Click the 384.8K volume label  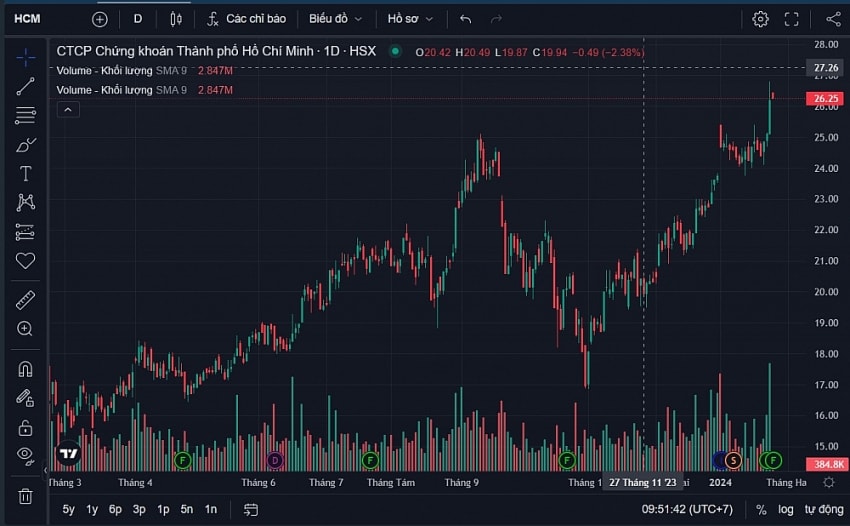[x=827, y=464]
